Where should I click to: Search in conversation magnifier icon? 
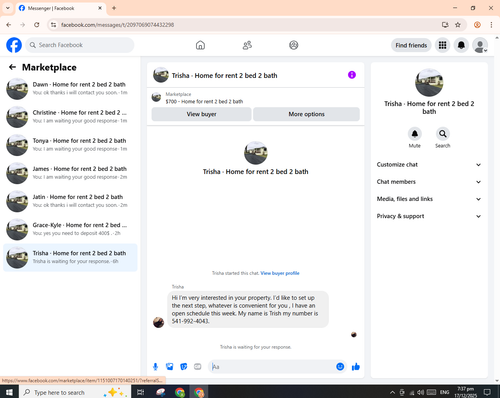tap(443, 134)
